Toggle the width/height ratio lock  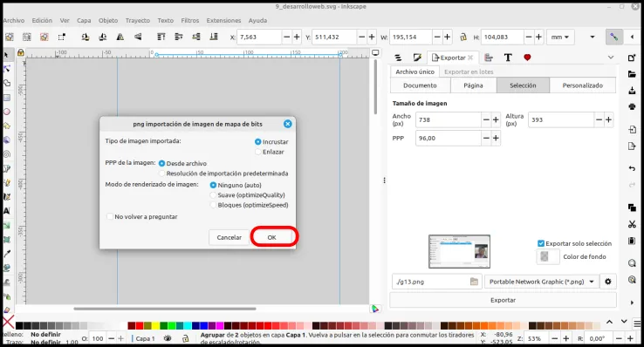coord(463,37)
